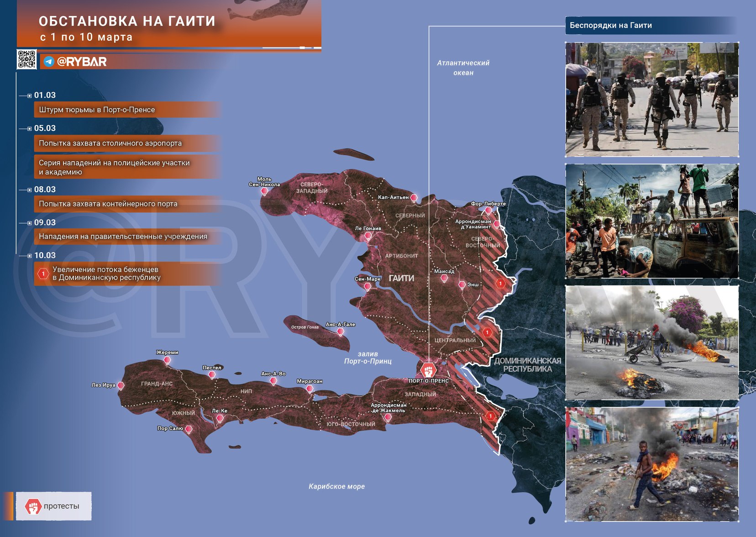Click the Моль Сен-Никола city marker
This screenshot has width=756, height=537.
click(264, 192)
